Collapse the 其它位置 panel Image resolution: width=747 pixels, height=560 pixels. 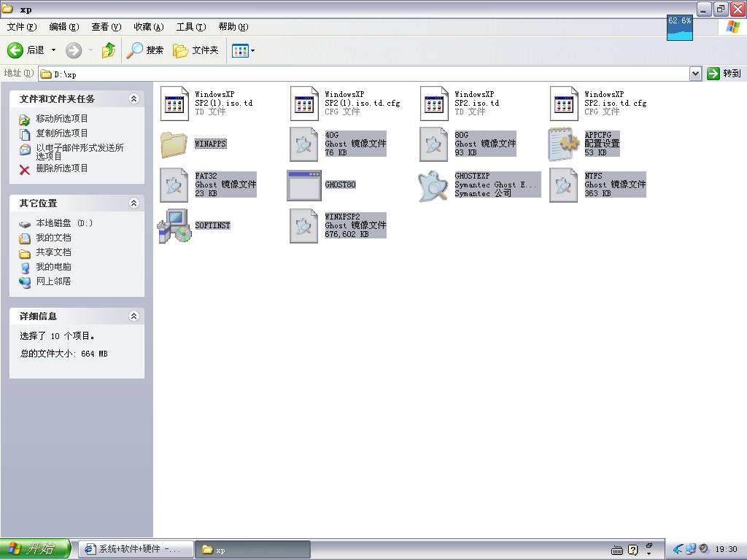134,203
